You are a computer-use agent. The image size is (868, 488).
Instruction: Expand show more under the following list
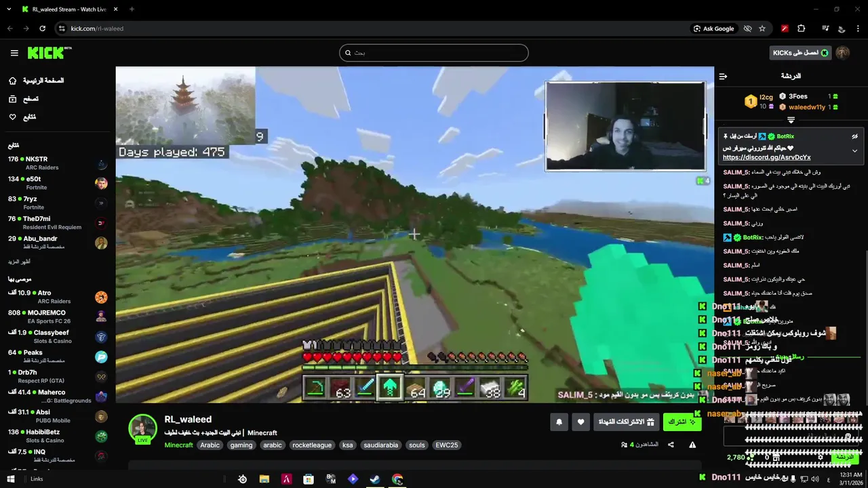pos(20,262)
